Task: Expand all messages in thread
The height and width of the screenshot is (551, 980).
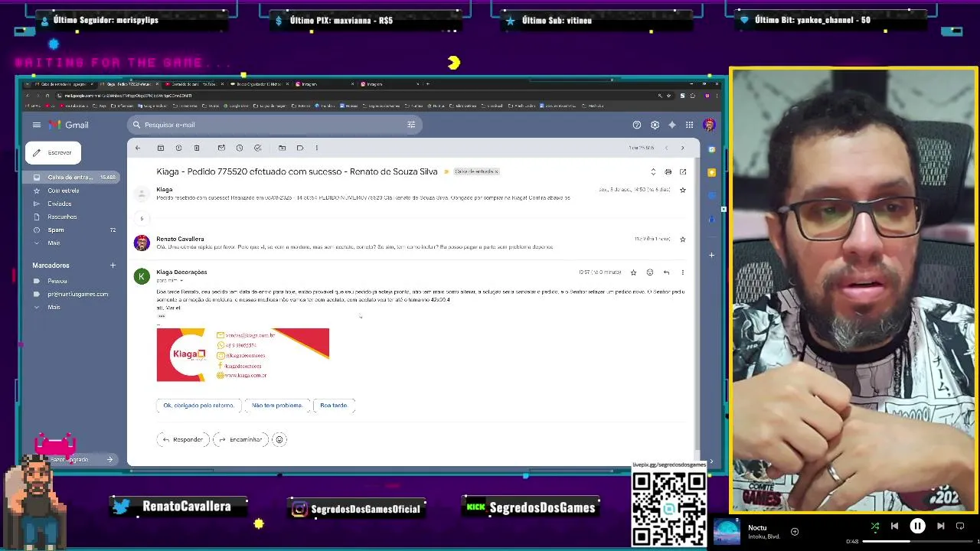Action: coord(653,171)
